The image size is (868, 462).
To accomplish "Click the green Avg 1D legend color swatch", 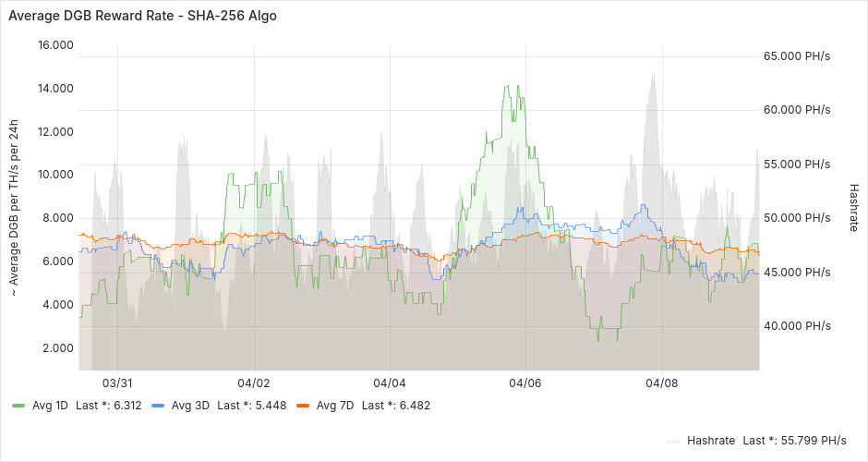I will [18, 406].
